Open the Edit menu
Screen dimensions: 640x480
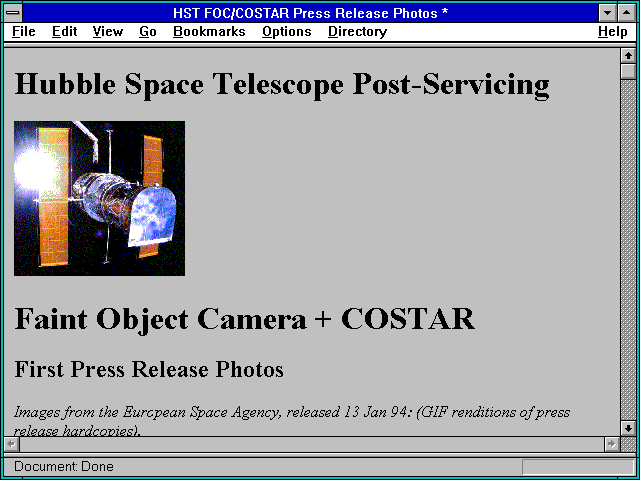64,31
